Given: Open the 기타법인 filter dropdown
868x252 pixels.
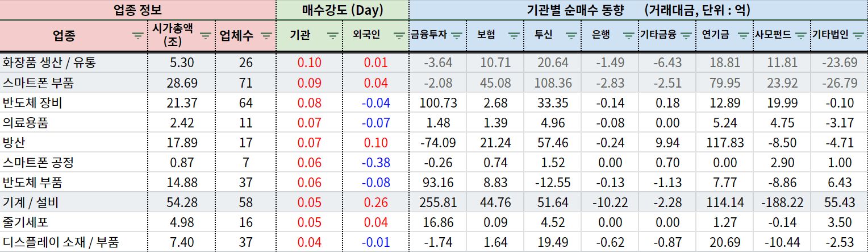Looking at the screenshot, I should 858,35.
